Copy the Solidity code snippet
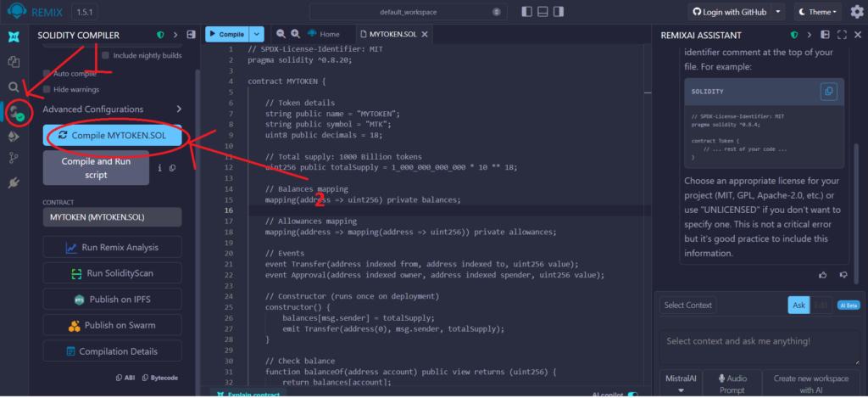The width and height of the screenshot is (868, 398). click(x=828, y=92)
